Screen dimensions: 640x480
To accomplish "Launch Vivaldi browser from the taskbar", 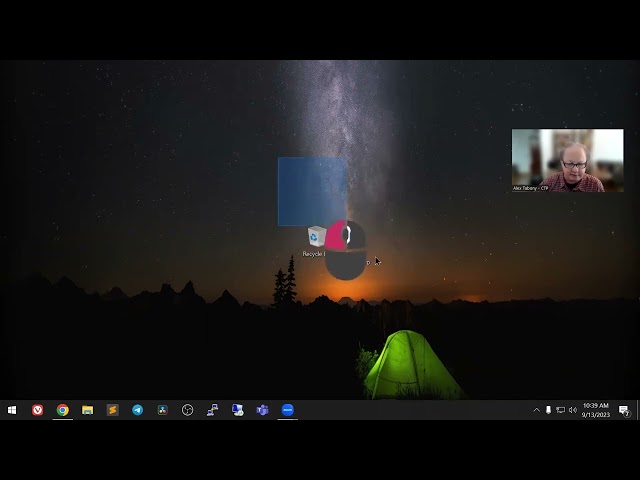I will pos(37,410).
